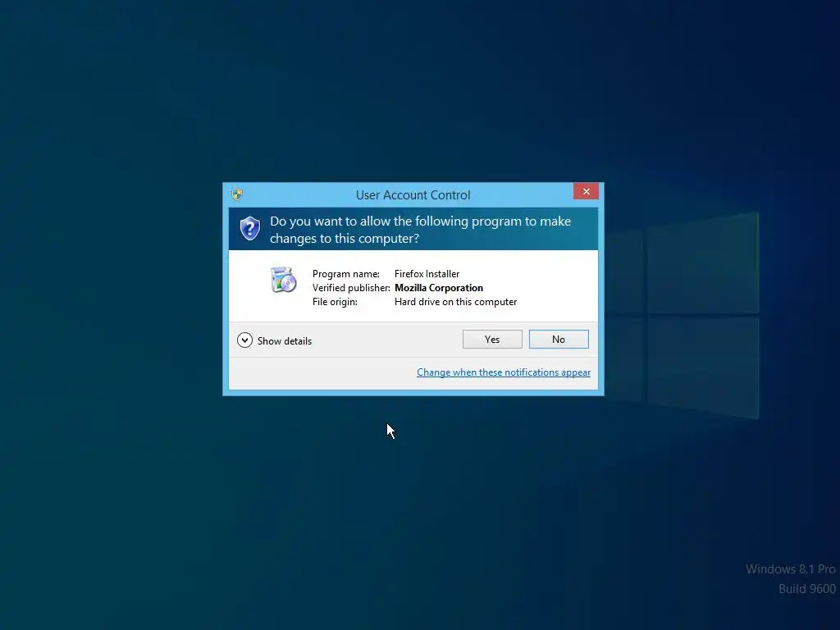
Task: Click No to deny the program
Action: (x=559, y=339)
